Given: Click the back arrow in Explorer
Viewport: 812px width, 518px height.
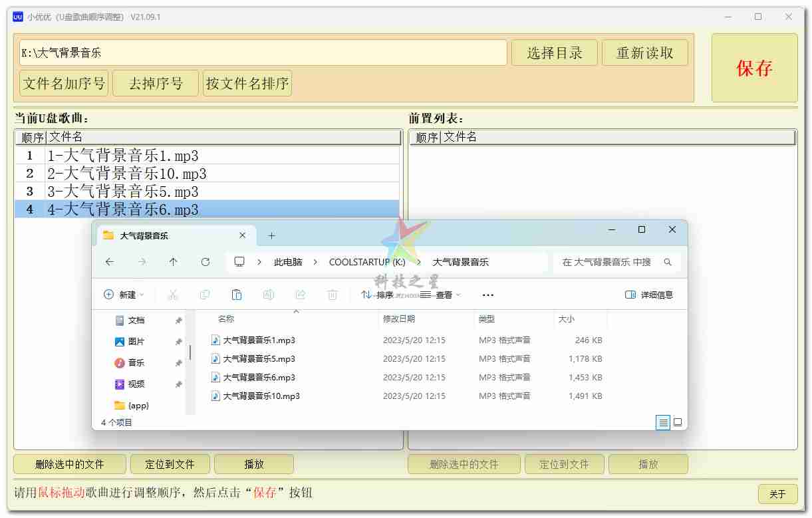Looking at the screenshot, I should click(x=110, y=262).
